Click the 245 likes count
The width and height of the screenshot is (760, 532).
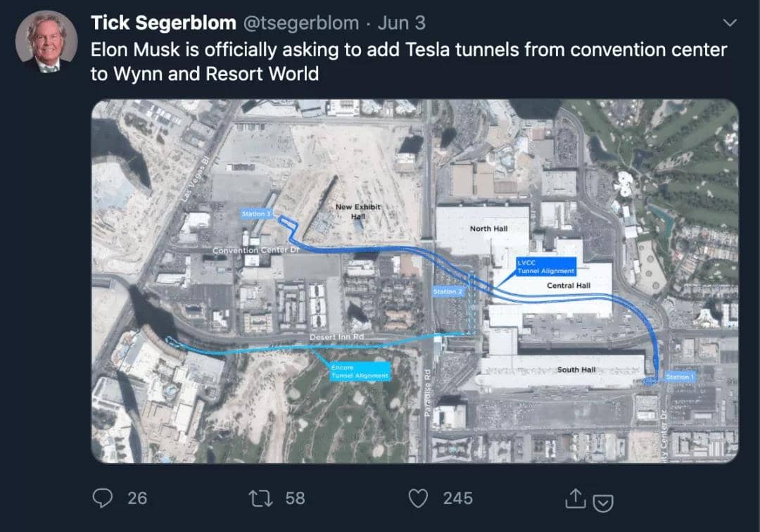[457, 498]
